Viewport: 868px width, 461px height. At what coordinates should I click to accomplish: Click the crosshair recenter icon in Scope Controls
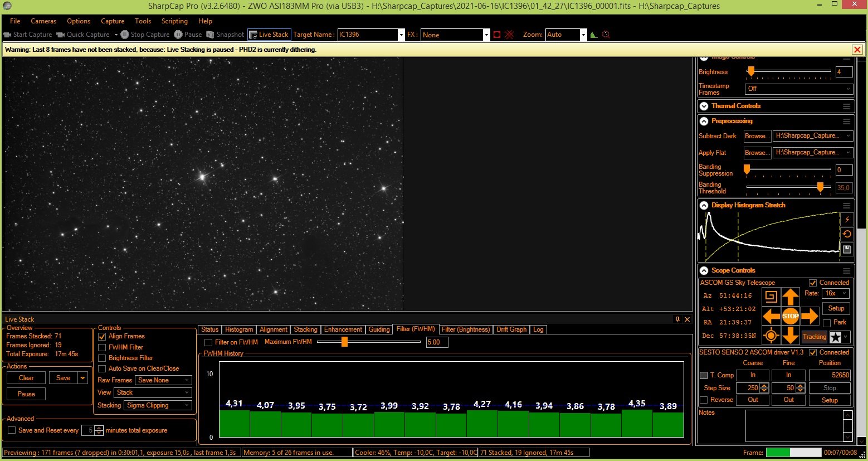pyautogui.click(x=771, y=336)
